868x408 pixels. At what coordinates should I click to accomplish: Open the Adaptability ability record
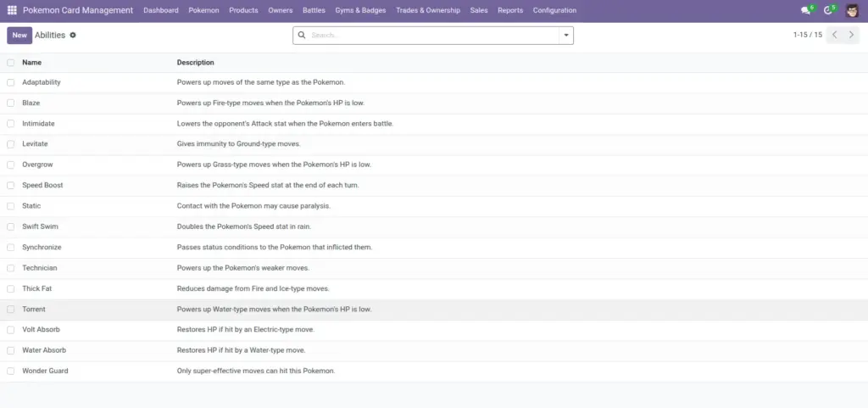pyautogui.click(x=42, y=82)
